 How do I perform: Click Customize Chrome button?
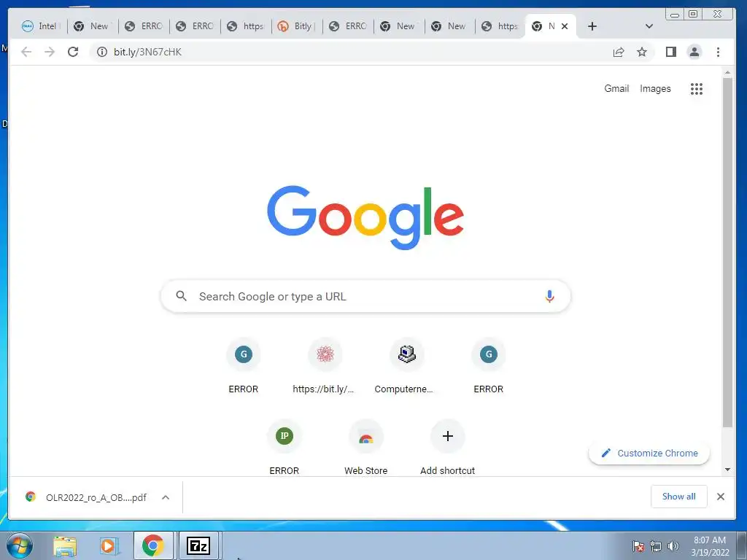click(649, 453)
